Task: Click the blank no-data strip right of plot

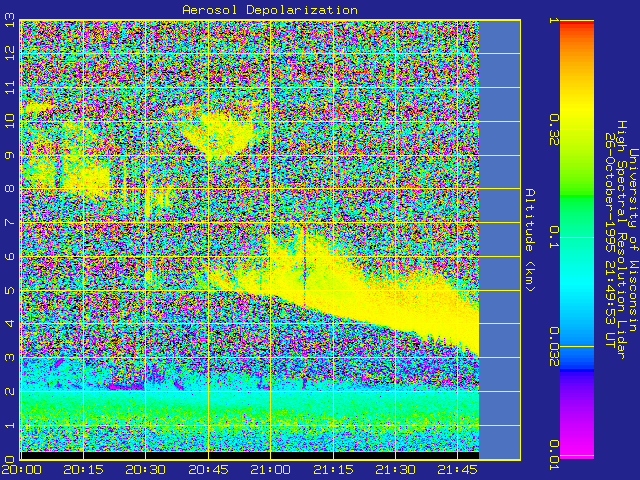Action: [x=500, y=240]
